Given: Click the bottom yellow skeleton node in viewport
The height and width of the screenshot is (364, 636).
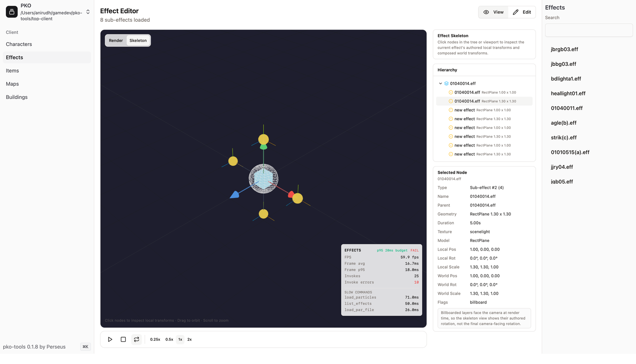Looking at the screenshot, I should (263, 214).
